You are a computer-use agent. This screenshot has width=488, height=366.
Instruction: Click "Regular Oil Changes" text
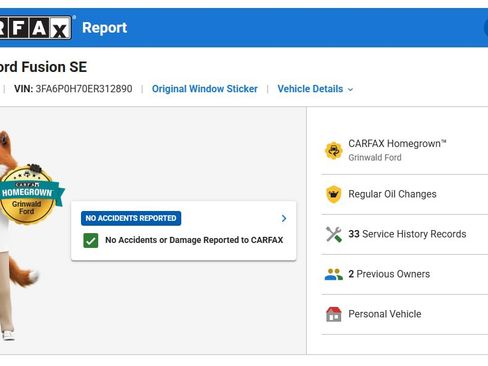(x=392, y=194)
